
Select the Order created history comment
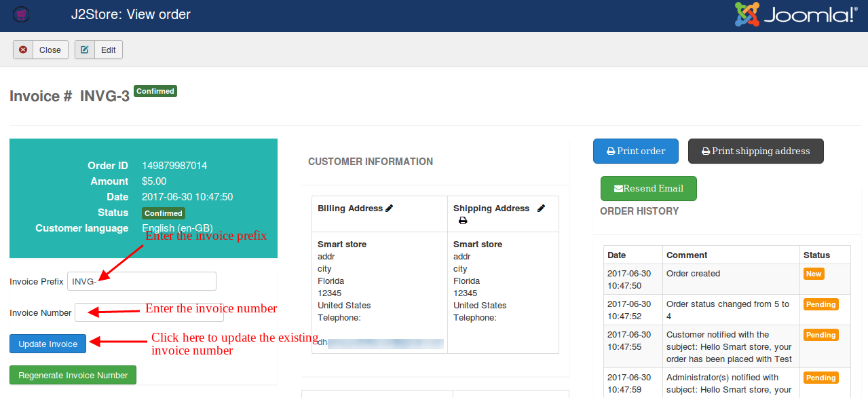coord(693,274)
